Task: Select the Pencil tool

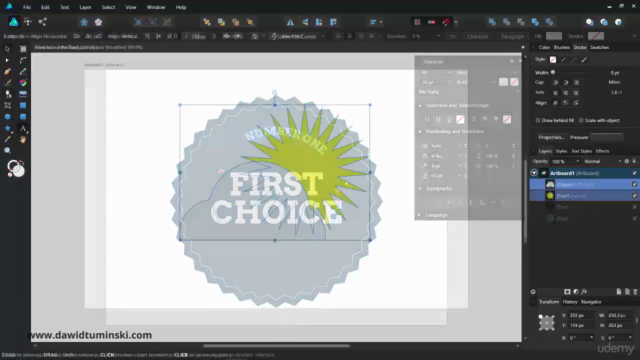Action: click(x=23, y=71)
